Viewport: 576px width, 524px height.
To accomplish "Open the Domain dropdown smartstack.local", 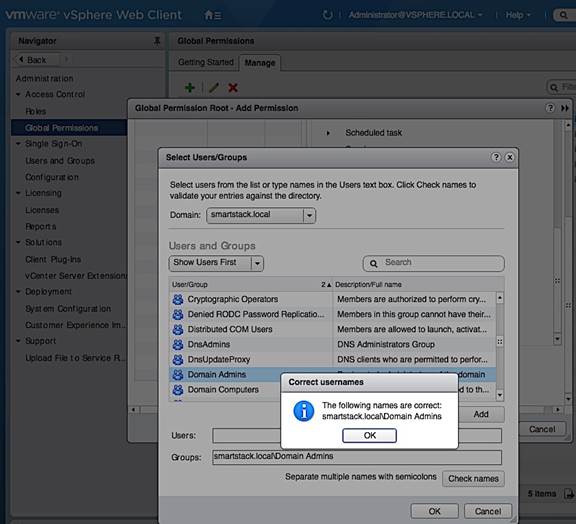I will coord(261,215).
